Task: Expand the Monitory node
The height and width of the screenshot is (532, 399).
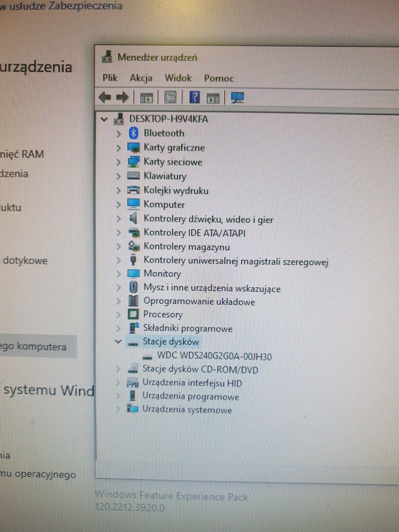Action: point(118,274)
